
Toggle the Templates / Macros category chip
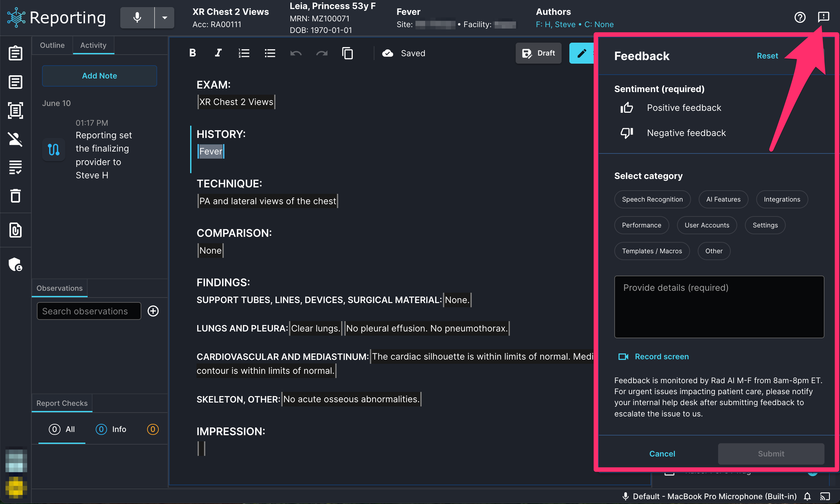pos(652,251)
